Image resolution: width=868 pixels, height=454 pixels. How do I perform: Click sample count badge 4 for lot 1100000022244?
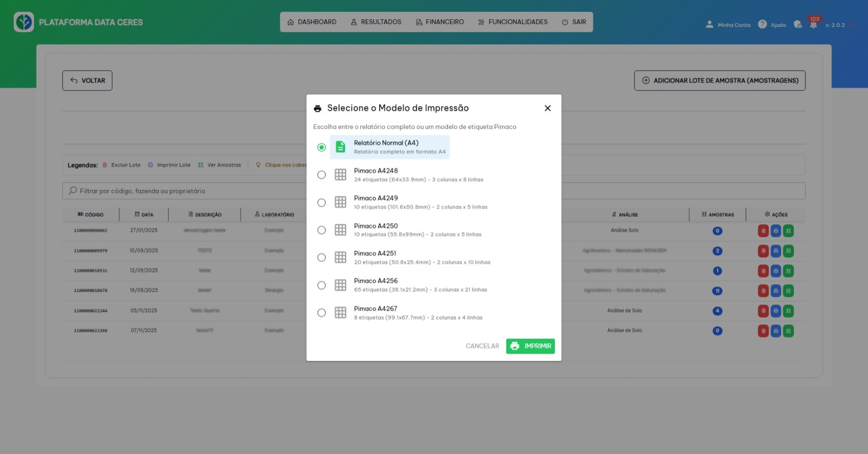click(717, 311)
